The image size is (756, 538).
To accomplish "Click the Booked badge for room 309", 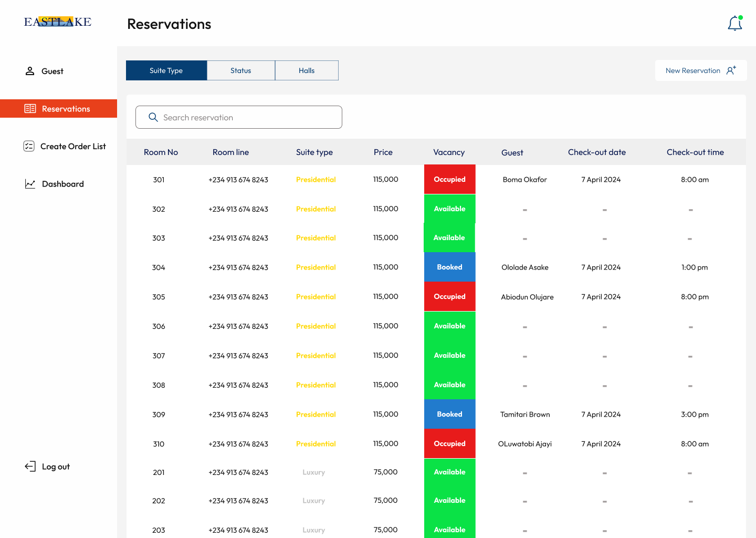I will pyautogui.click(x=450, y=414).
